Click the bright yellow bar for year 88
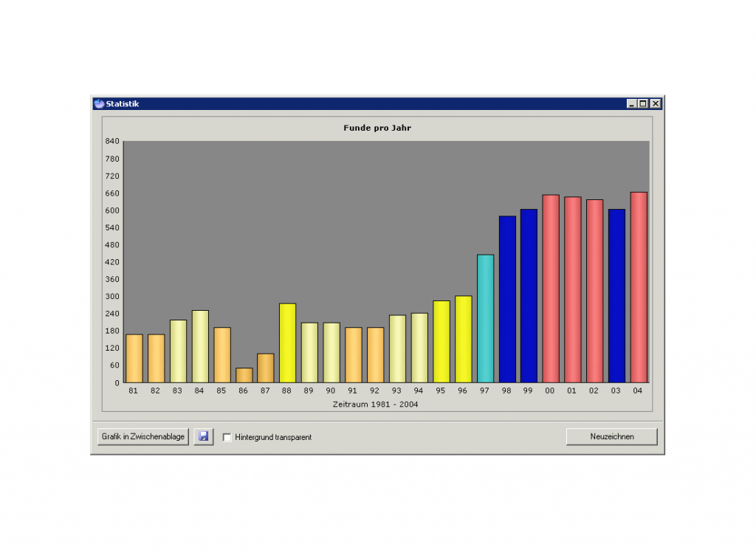The image size is (756, 550). click(288, 343)
